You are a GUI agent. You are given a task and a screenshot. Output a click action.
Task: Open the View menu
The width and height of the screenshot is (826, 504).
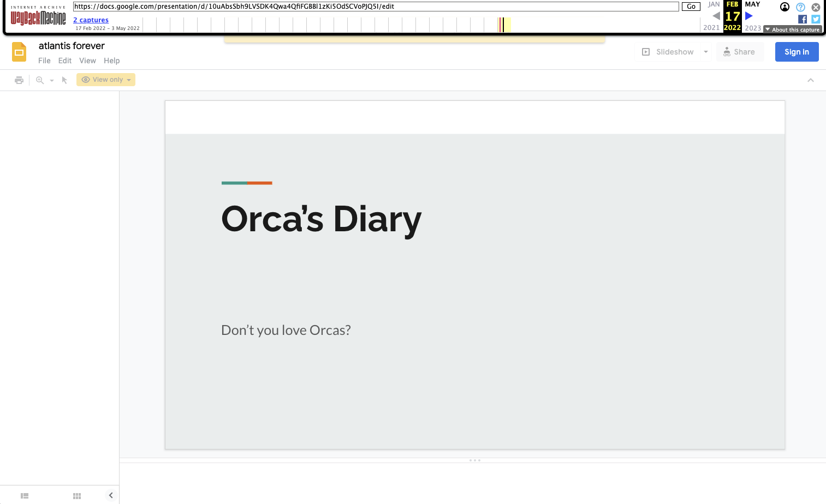click(87, 61)
